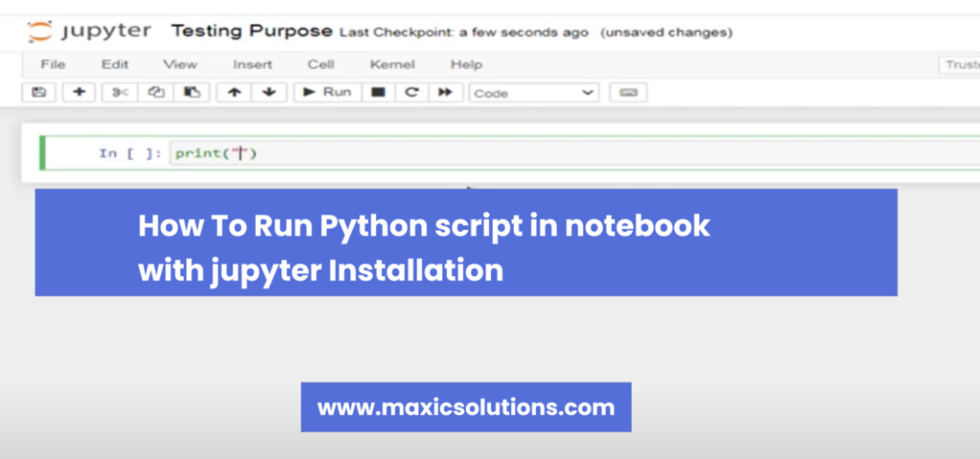Rename the notebook titled Testing Purpose
The width and height of the screenshot is (980, 459).
[x=252, y=32]
